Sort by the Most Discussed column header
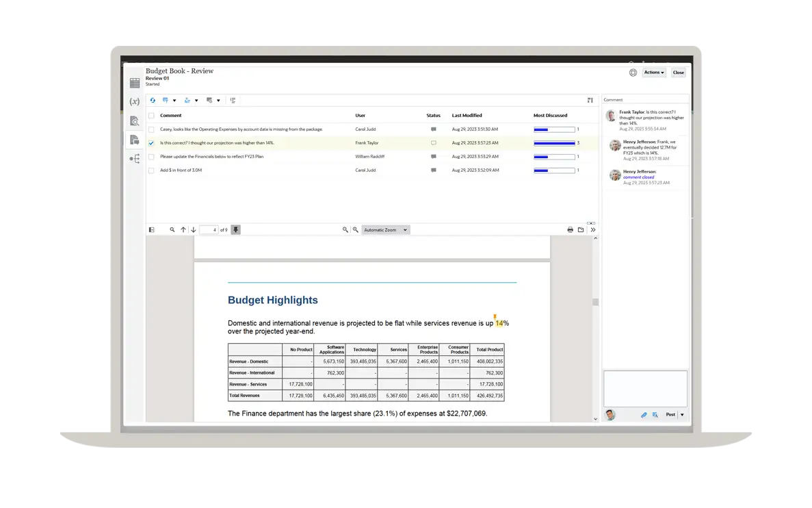The height and width of the screenshot is (508, 812). (550, 116)
